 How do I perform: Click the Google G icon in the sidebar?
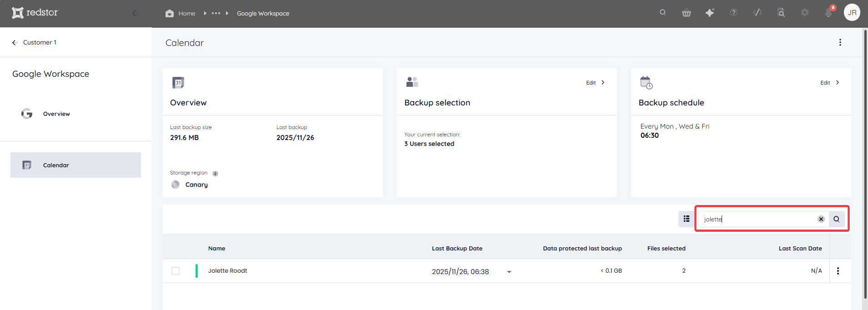point(27,114)
